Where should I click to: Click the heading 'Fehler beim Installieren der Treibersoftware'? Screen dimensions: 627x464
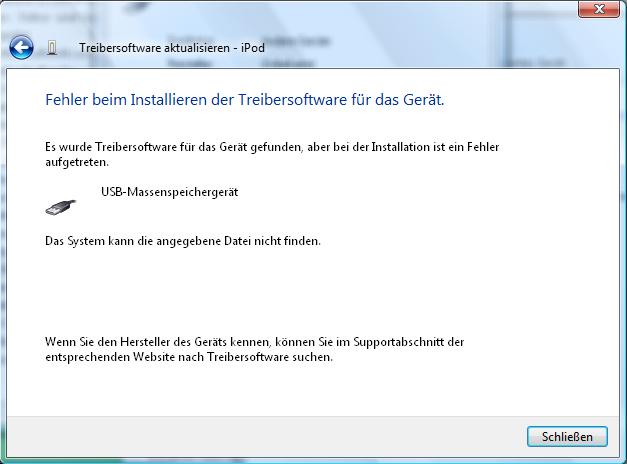click(x=245, y=100)
